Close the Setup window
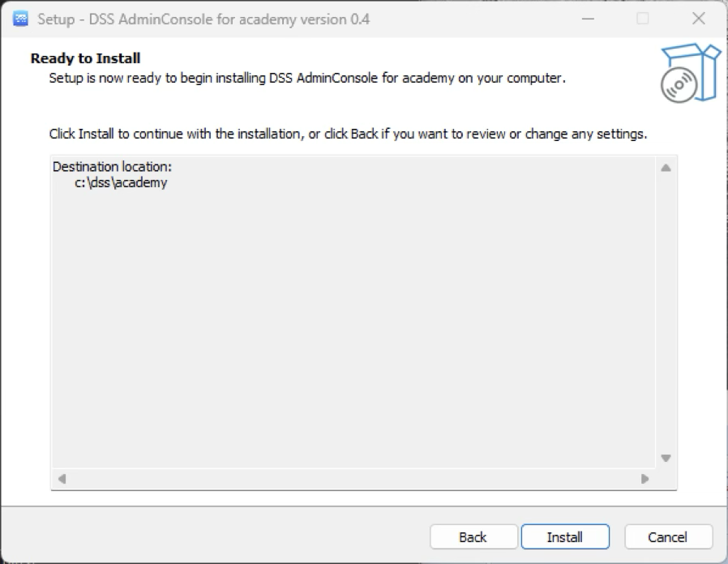 point(698,19)
